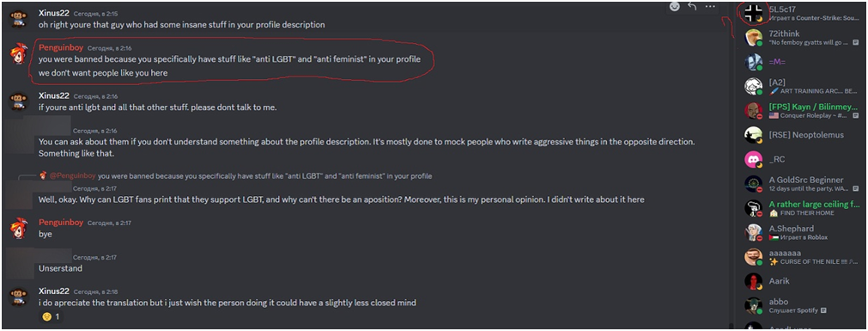Open the three-dots more options menu
The width and height of the screenshot is (868, 331).
point(710,7)
